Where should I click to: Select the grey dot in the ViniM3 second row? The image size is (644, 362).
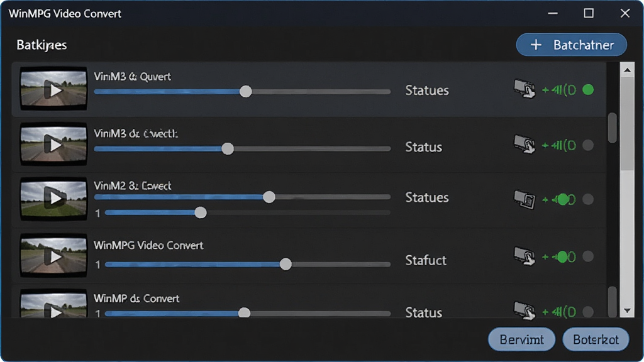[x=588, y=145]
